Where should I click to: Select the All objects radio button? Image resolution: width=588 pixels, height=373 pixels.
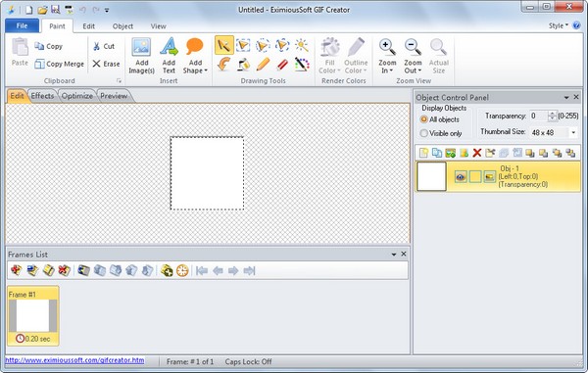point(423,119)
